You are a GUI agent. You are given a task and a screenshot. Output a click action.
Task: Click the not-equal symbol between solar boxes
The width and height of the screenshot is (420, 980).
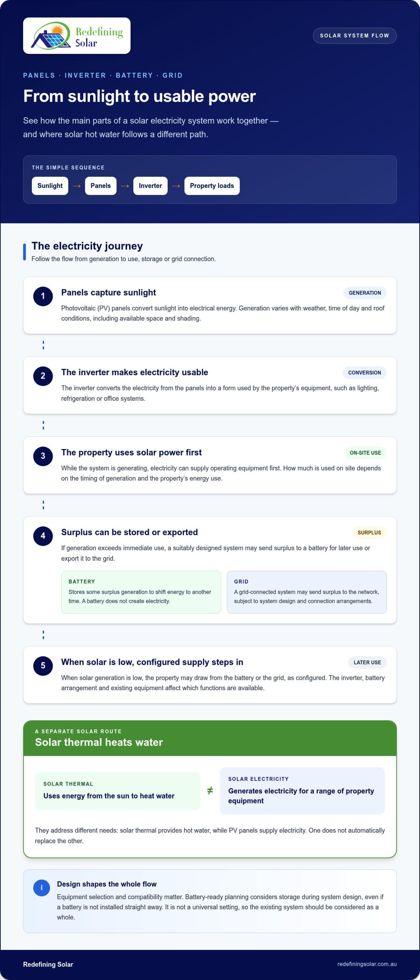pyautogui.click(x=210, y=791)
